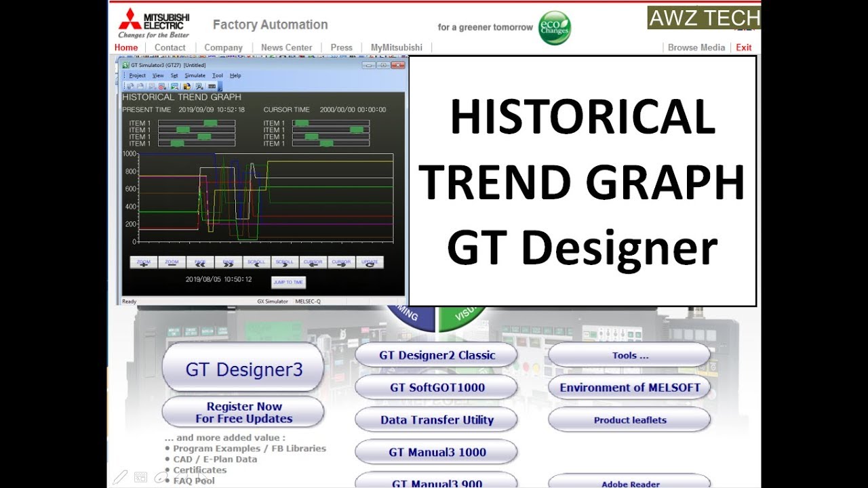Go to the Home link
The image size is (868, 488).
pos(126,47)
